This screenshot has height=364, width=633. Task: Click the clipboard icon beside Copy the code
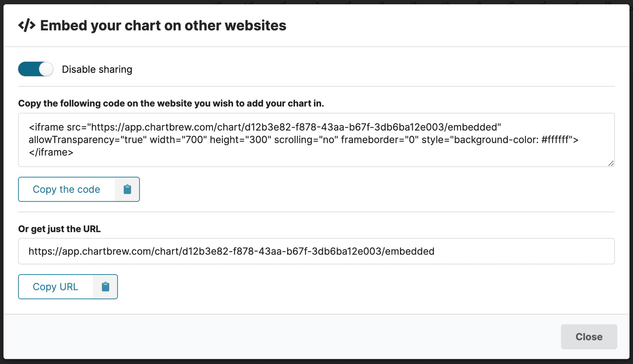[x=127, y=189]
